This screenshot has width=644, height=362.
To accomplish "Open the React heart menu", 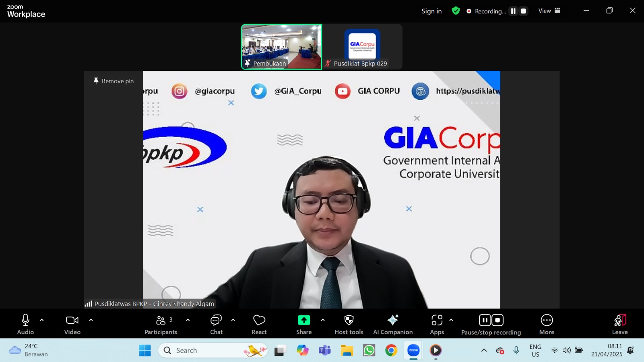I will (x=259, y=324).
